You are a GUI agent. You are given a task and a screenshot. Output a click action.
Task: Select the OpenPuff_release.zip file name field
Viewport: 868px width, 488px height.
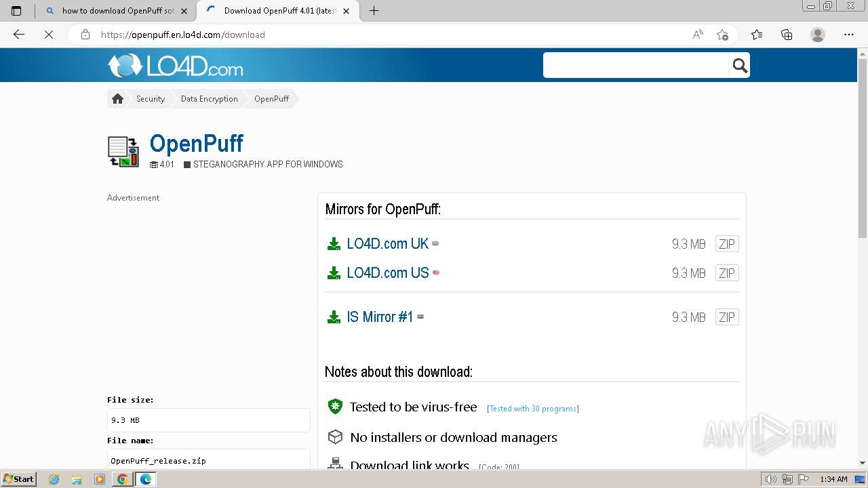click(209, 460)
